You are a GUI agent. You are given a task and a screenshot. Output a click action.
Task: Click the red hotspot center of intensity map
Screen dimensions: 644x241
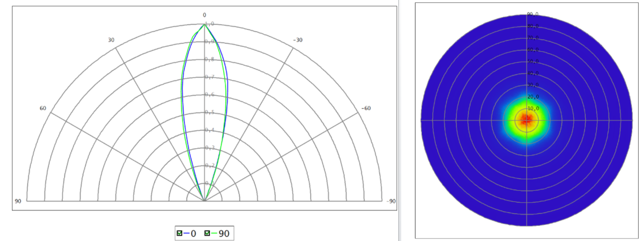(526, 120)
